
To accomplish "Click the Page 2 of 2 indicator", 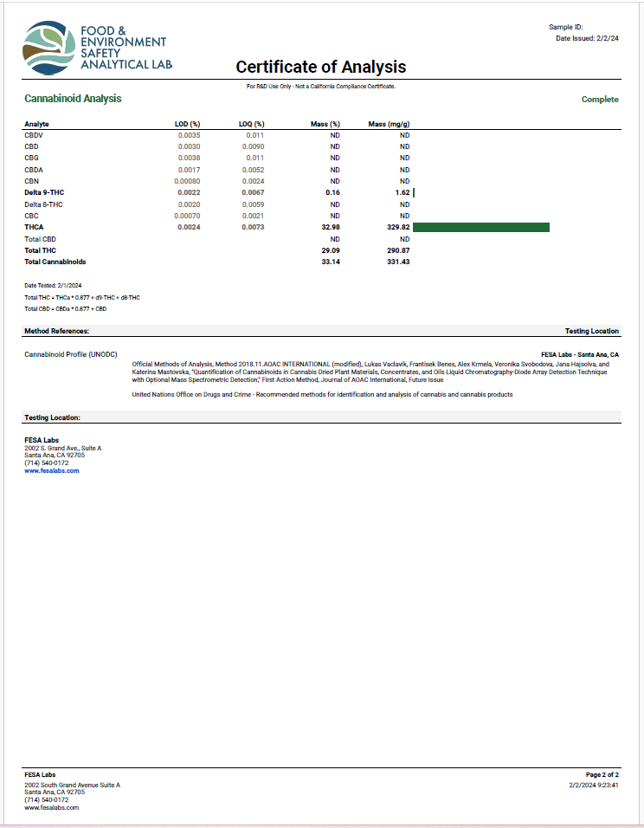I will tap(602, 773).
